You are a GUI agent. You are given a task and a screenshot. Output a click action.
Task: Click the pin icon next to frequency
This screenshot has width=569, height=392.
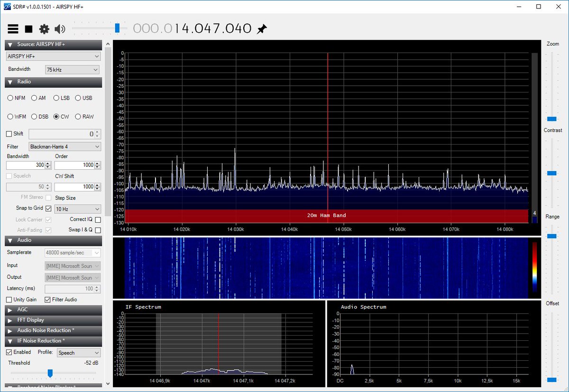click(x=262, y=29)
